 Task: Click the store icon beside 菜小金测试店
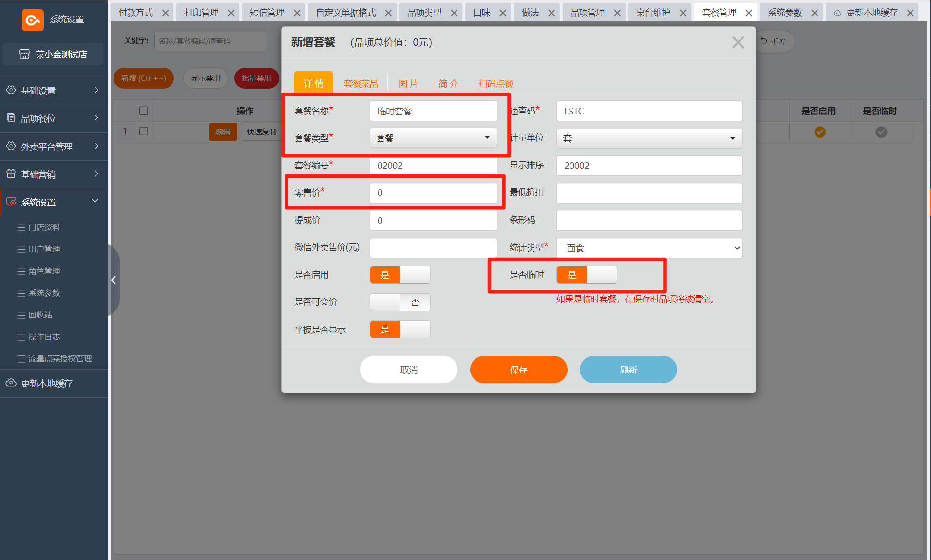pos(24,54)
